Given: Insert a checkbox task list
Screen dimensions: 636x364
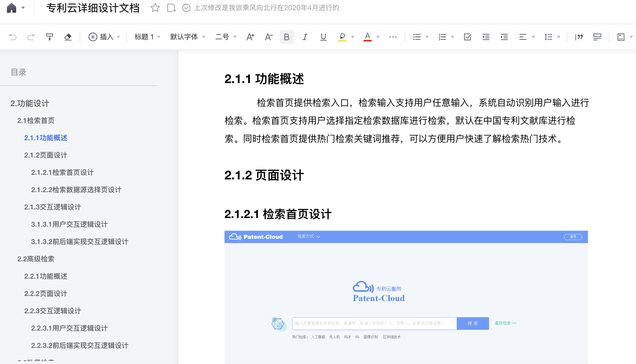Looking at the screenshot, I should 467,37.
